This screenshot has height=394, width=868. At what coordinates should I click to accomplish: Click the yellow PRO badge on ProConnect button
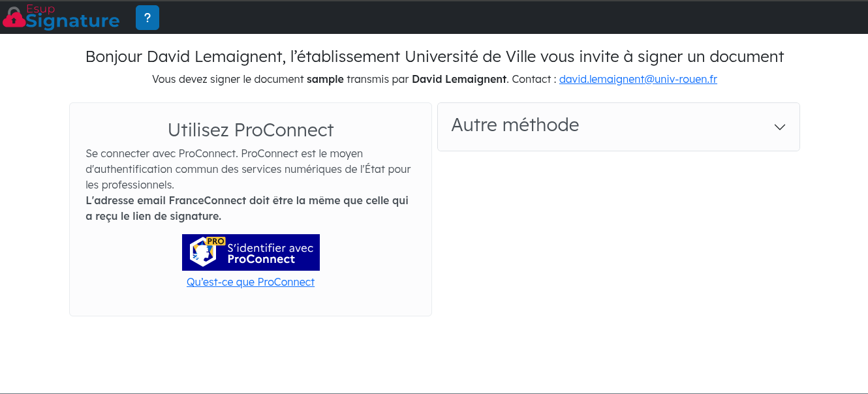coord(215,241)
